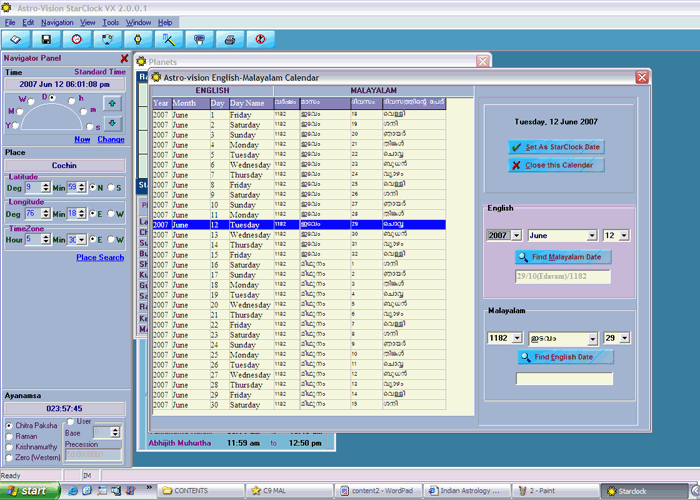Click the floppy disk save icon
Screen dimensions: 700x500
pyautogui.click(x=46, y=40)
